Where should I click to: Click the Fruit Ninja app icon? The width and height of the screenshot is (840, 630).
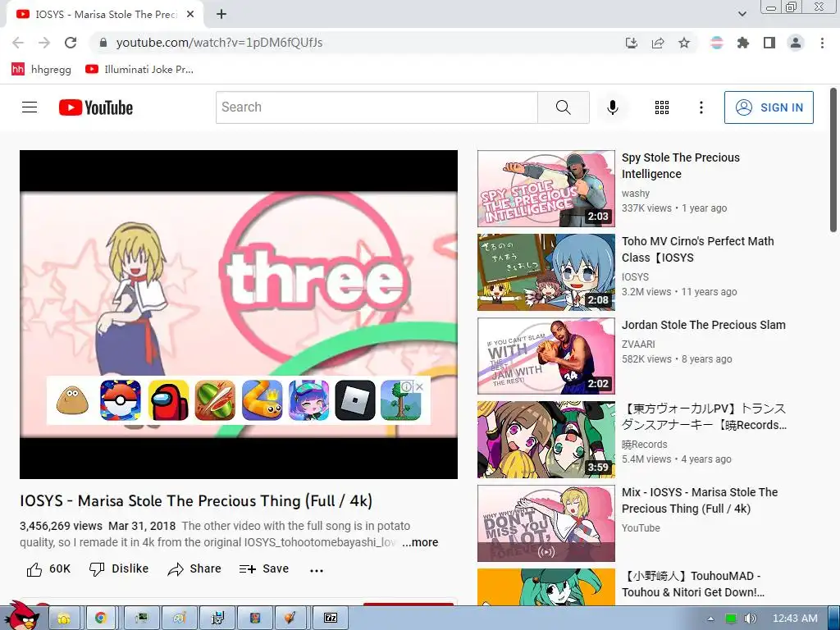[215, 400]
